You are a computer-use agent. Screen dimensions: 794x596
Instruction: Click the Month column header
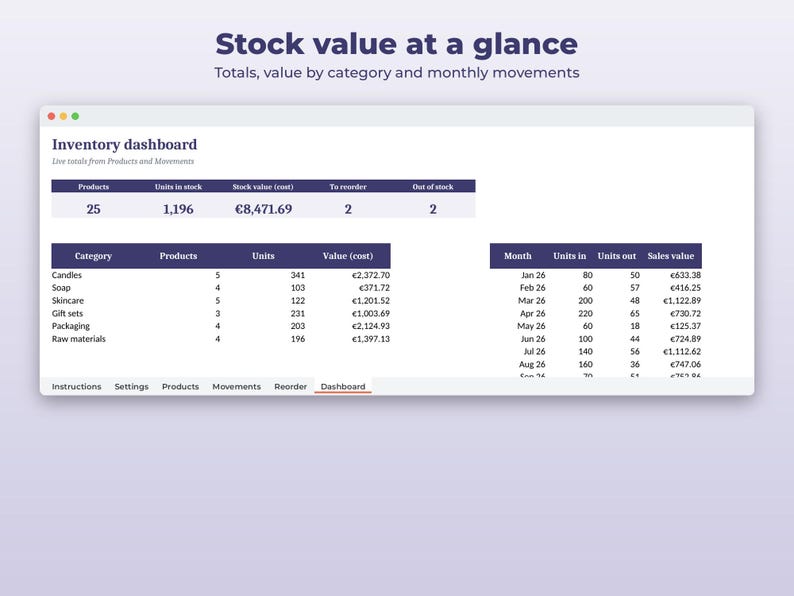pyautogui.click(x=518, y=256)
